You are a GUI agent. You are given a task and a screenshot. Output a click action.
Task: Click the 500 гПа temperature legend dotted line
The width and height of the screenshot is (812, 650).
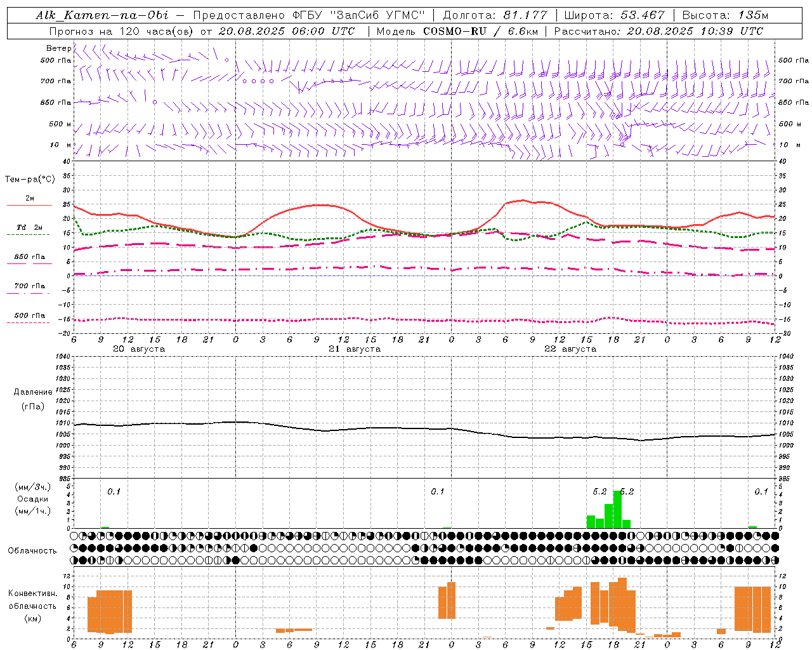28,322
